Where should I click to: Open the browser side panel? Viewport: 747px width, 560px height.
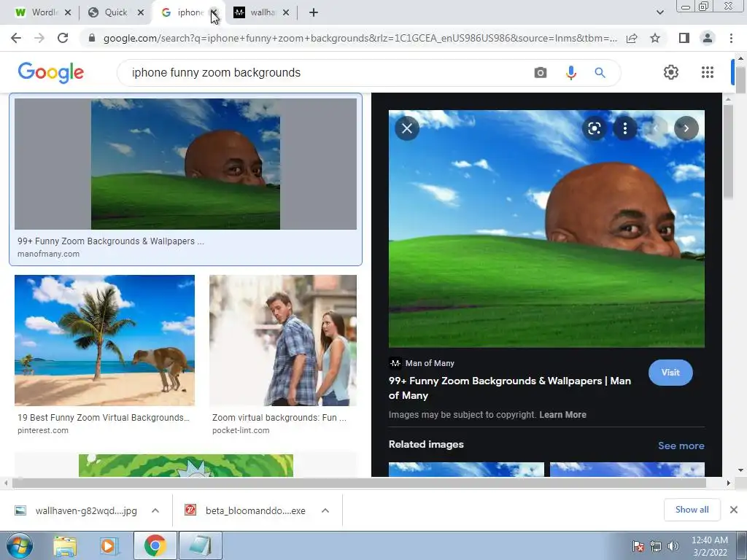[684, 38]
